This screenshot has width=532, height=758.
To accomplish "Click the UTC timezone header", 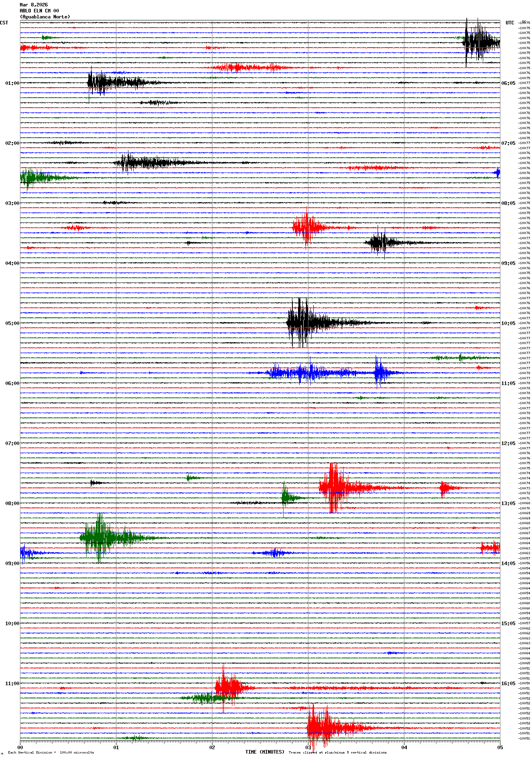I will [x=510, y=23].
